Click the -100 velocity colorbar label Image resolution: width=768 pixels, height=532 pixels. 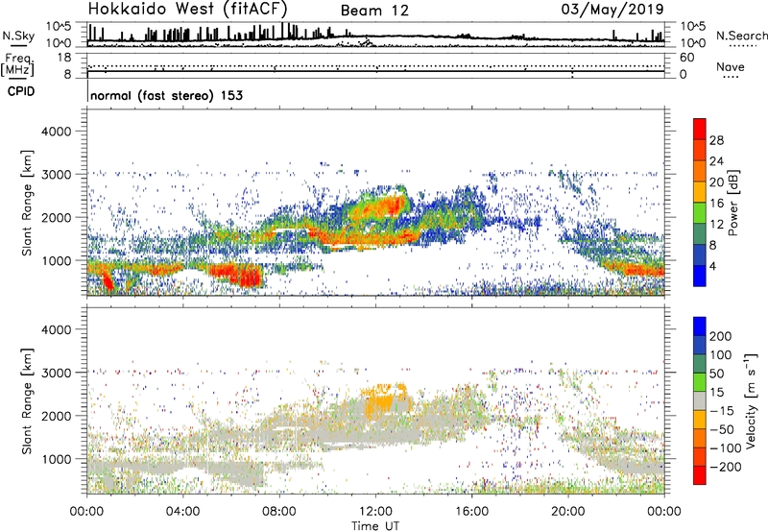(726, 448)
